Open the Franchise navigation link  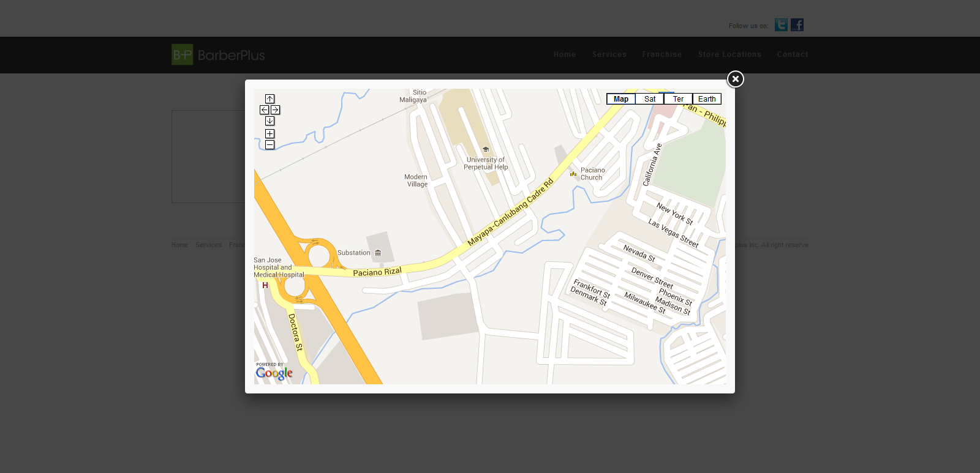(661, 54)
